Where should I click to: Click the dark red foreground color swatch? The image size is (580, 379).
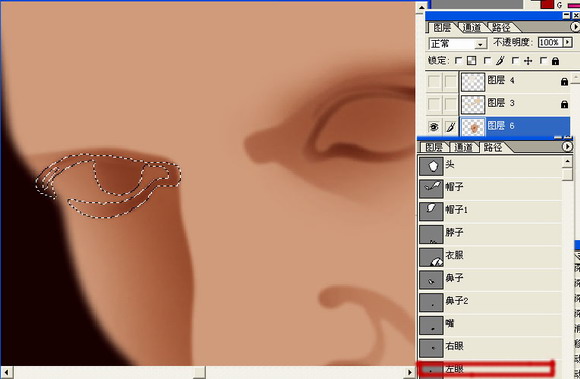[x=547, y=4]
